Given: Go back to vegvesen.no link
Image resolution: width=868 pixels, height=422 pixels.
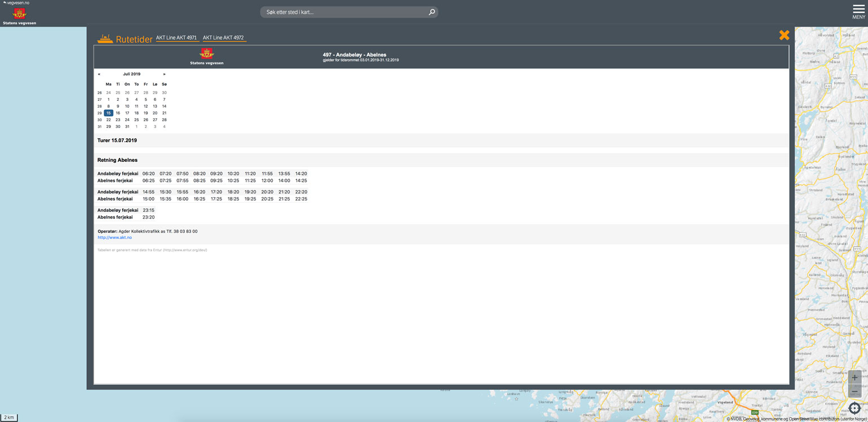Looking at the screenshot, I should coord(16,3).
